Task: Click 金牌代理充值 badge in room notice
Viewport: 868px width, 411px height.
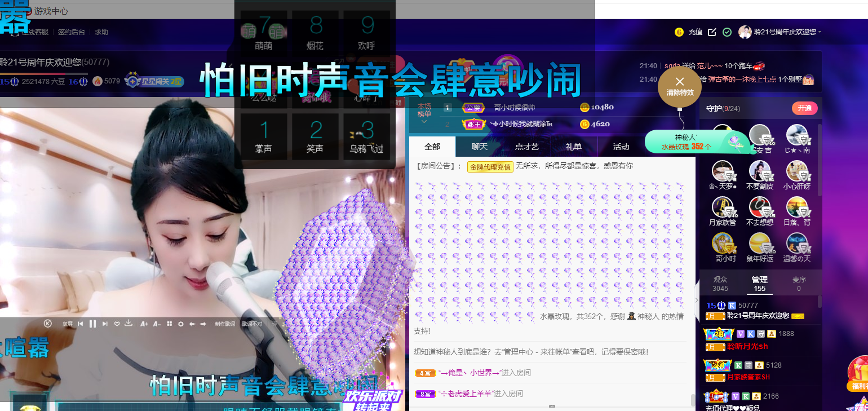Action: pos(490,167)
